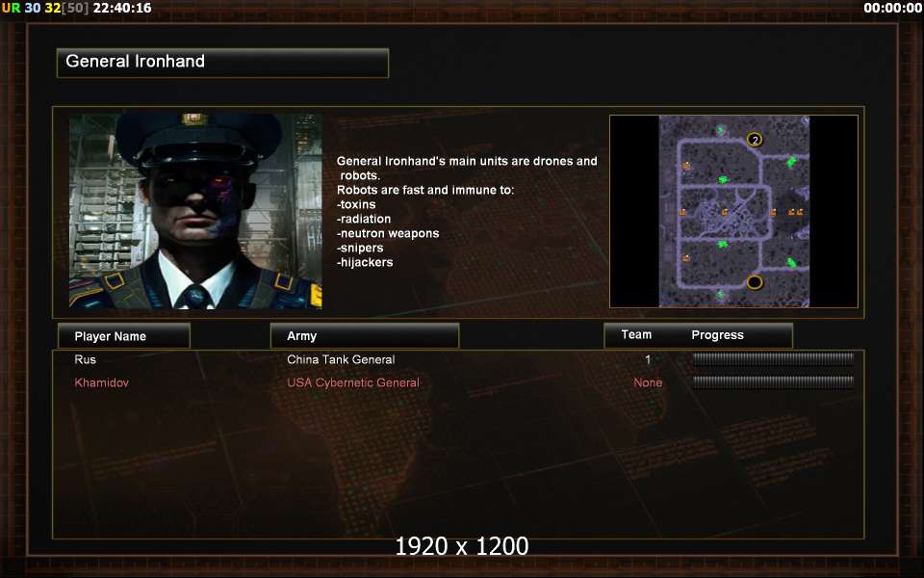
Task: Click the green supply icon below minimap center
Action: coord(723,244)
